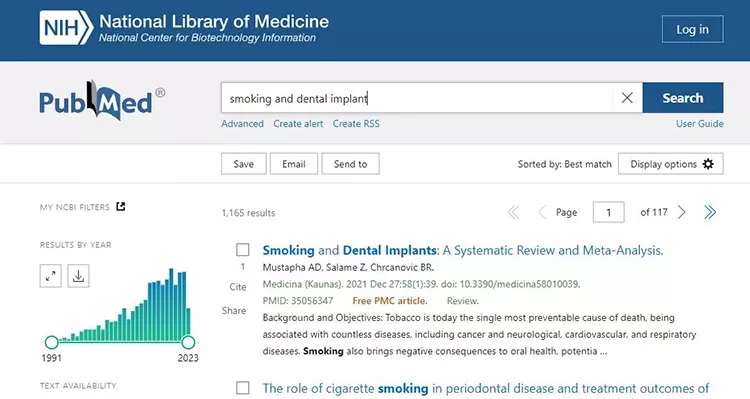The image size is (750, 399).
Task: Jump to the last results page
Action: pos(710,212)
